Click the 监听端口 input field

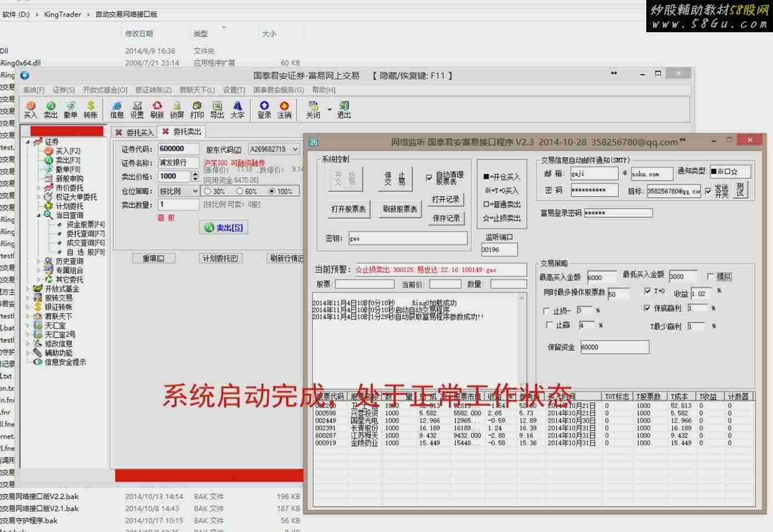pyautogui.click(x=499, y=250)
